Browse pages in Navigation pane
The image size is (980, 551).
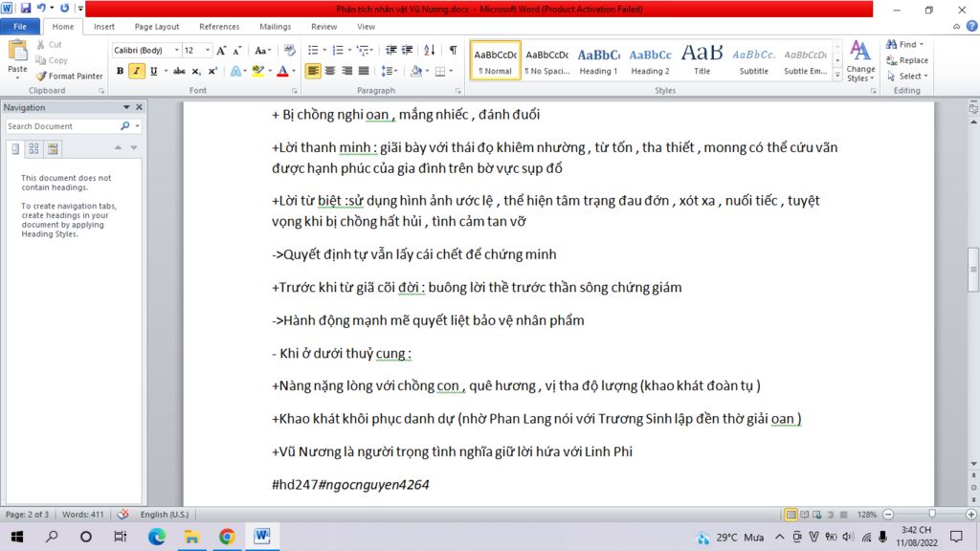coord(33,148)
